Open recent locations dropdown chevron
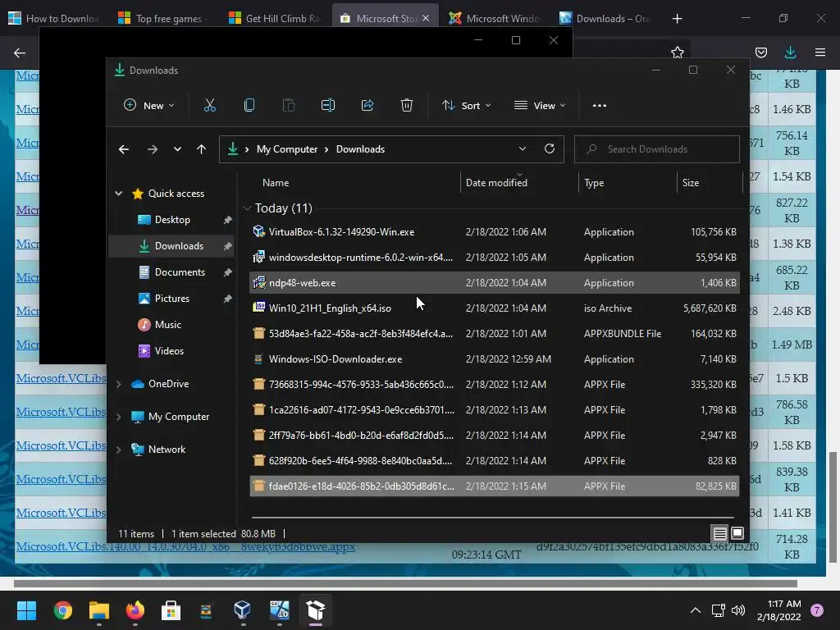The width and height of the screenshot is (840, 630). (177, 149)
